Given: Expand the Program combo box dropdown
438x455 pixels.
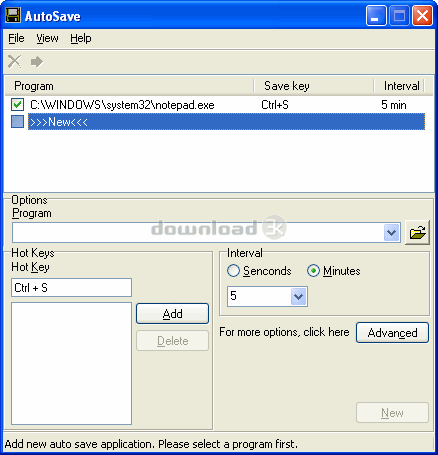Looking at the screenshot, I should pos(392,232).
